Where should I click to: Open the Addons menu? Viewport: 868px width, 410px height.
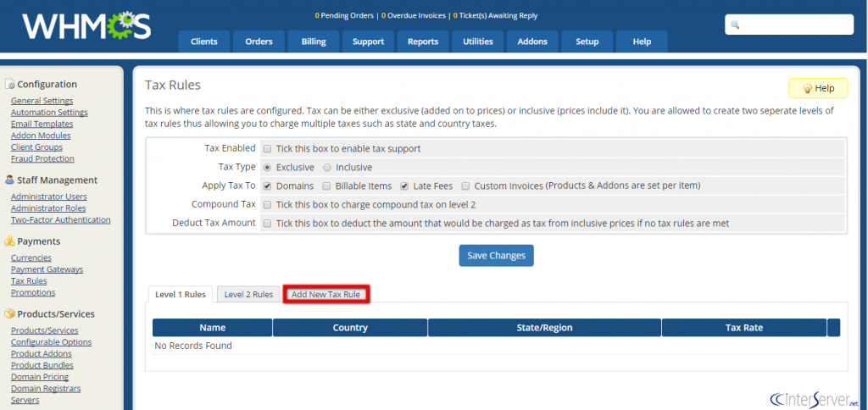[x=532, y=42]
